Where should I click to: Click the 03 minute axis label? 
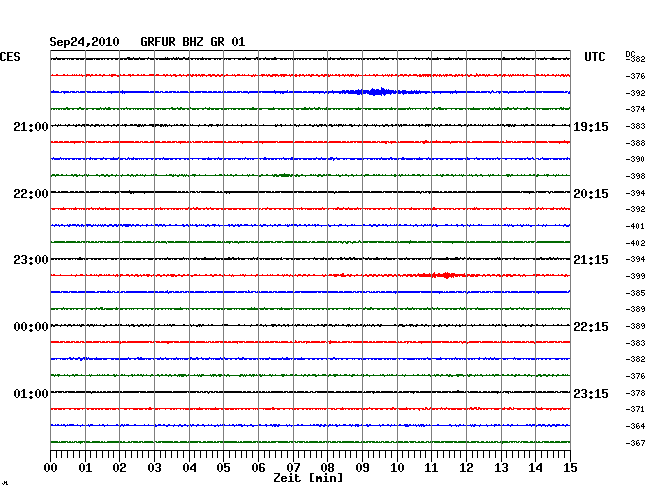[154, 467]
